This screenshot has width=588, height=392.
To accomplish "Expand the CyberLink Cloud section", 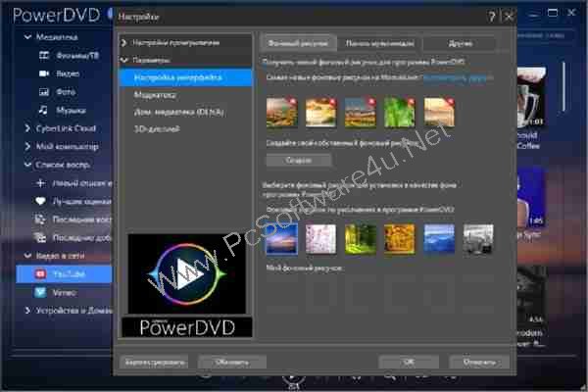I will click(x=27, y=128).
